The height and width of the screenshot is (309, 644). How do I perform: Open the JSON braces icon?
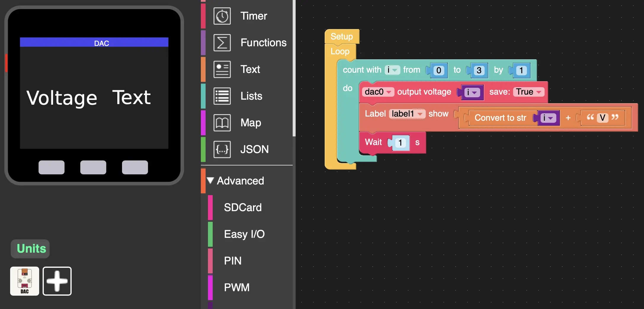click(222, 149)
